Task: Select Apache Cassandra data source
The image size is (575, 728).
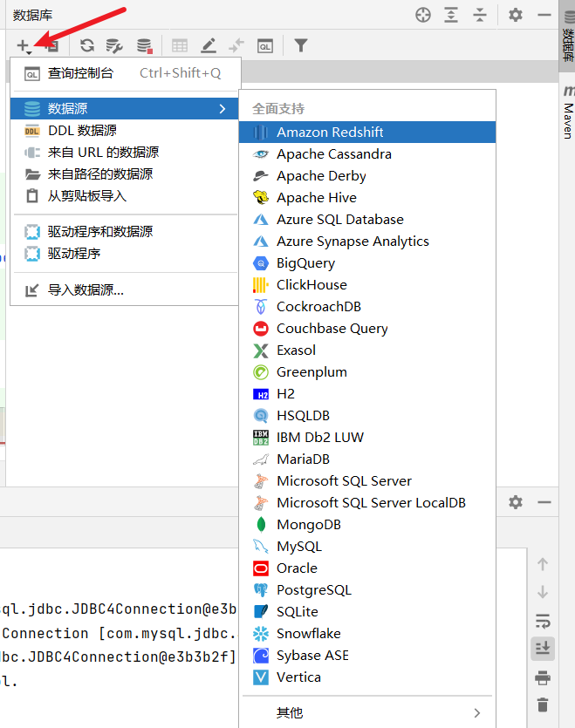Action: click(x=367, y=154)
